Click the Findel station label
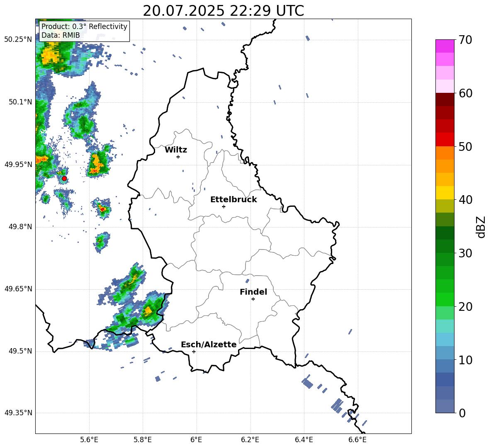 [x=253, y=292]
